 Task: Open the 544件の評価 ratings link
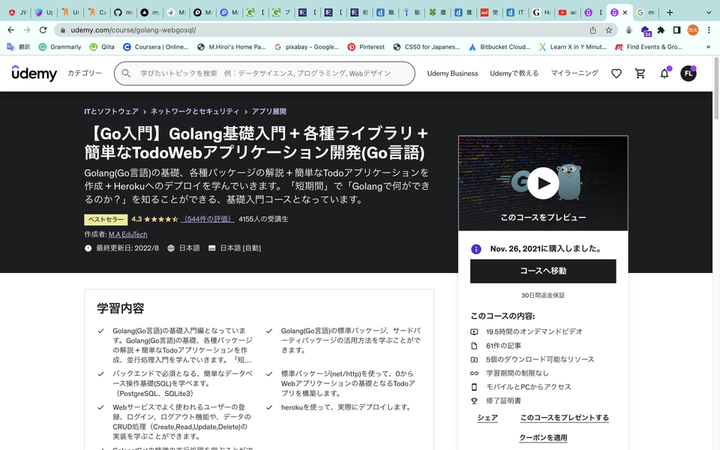[x=208, y=219]
